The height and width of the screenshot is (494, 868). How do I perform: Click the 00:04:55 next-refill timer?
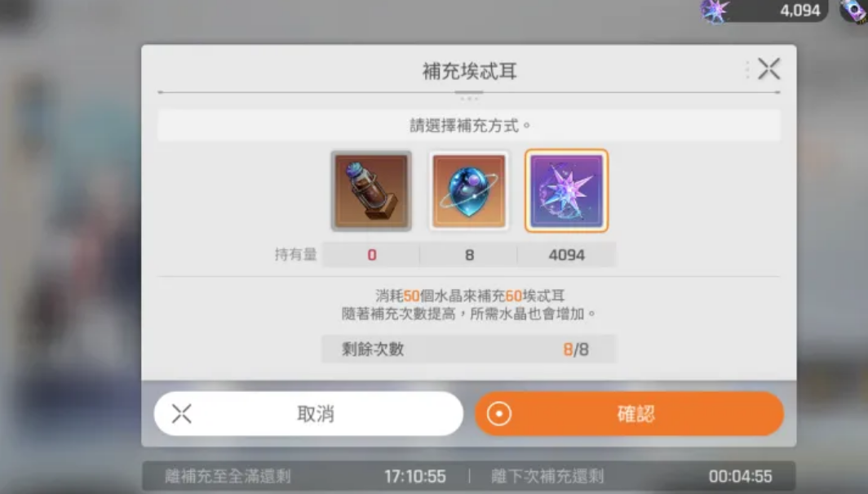(x=740, y=476)
